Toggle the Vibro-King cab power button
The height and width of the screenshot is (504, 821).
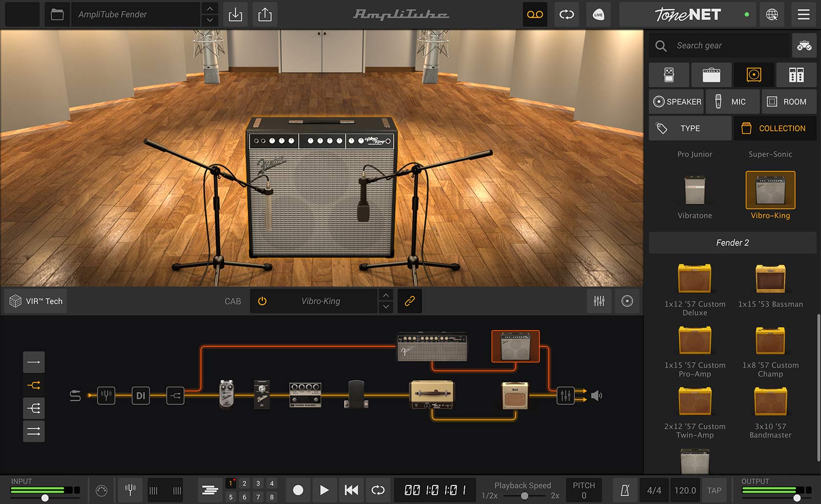coord(262,301)
